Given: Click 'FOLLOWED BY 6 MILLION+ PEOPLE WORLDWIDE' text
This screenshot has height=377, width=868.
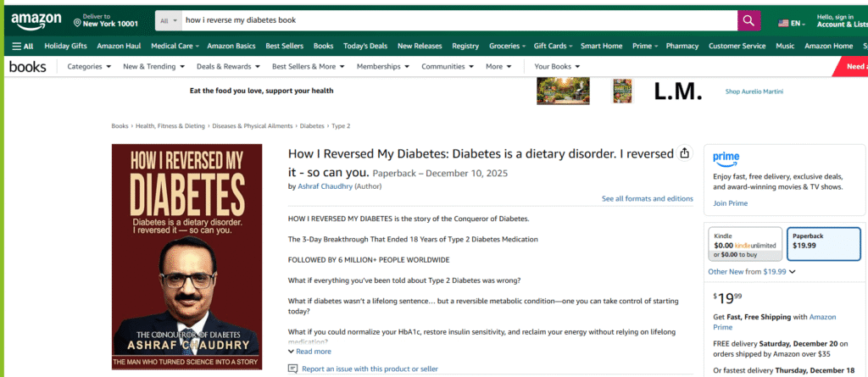Looking at the screenshot, I should coord(369,259).
